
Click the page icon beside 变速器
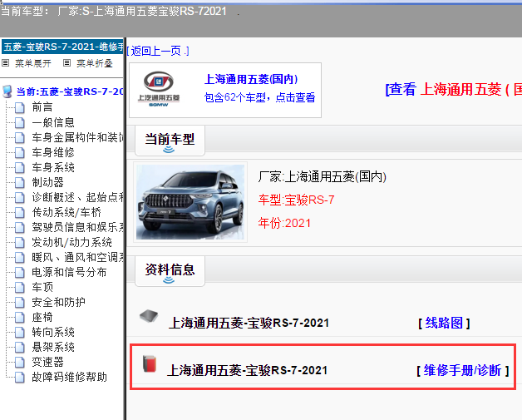tap(20, 363)
